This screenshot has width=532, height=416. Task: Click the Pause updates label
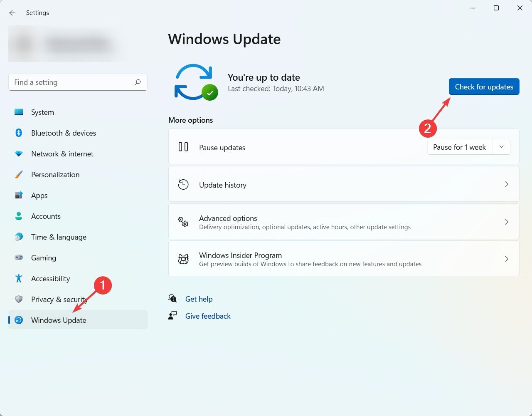point(222,148)
